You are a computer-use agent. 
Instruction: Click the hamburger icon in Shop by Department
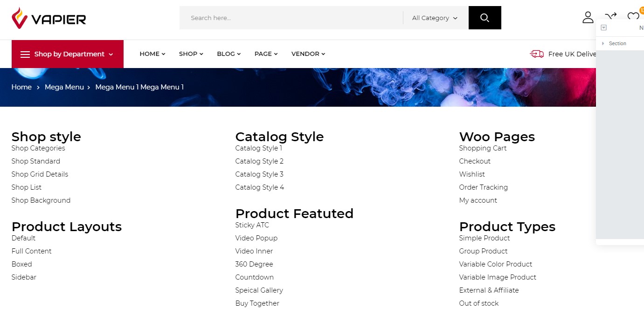[x=25, y=55]
